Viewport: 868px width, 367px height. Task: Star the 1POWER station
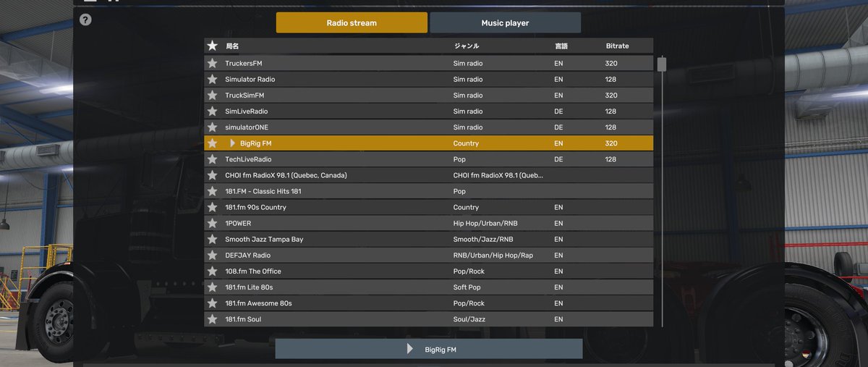(212, 223)
